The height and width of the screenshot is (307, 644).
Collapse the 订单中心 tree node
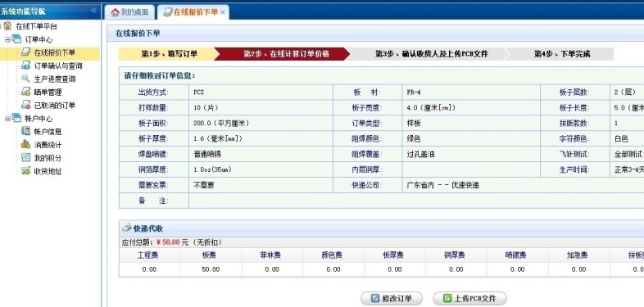pyautogui.click(x=7, y=40)
